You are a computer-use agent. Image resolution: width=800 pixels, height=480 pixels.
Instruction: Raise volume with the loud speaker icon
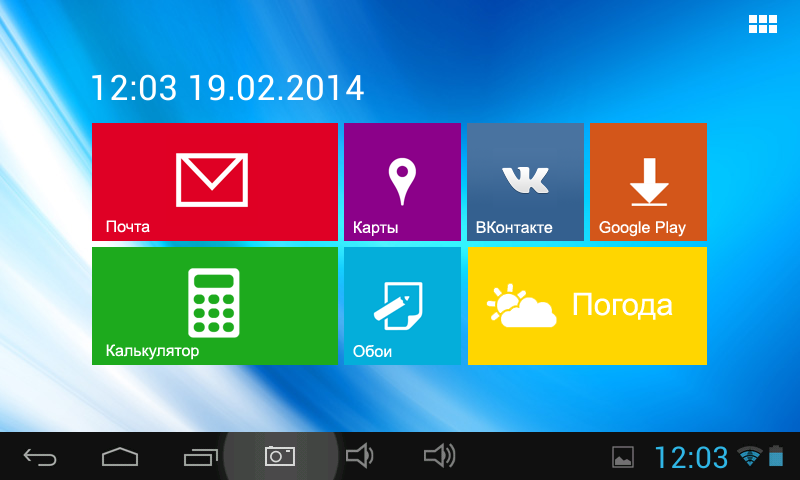439,457
